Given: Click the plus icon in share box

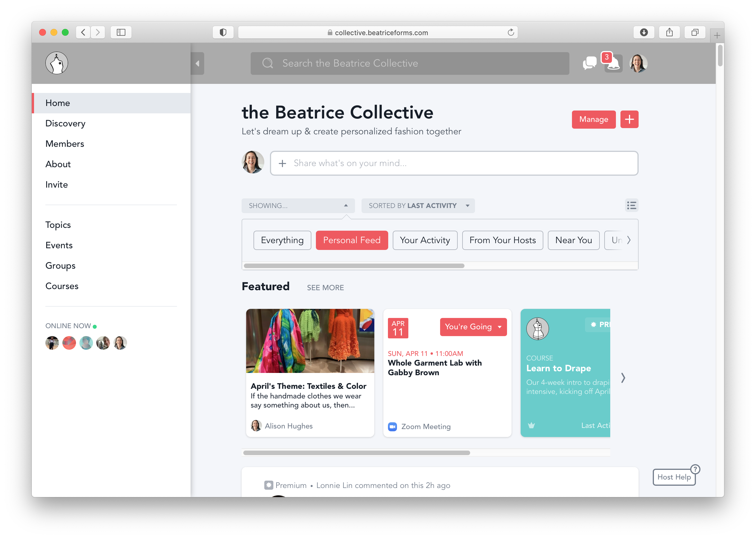Looking at the screenshot, I should (282, 164).
